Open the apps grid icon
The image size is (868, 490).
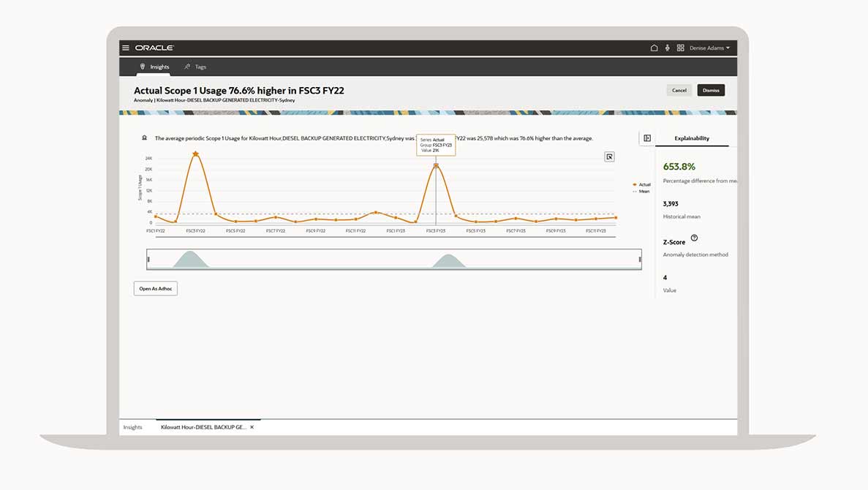click(680, 48)
